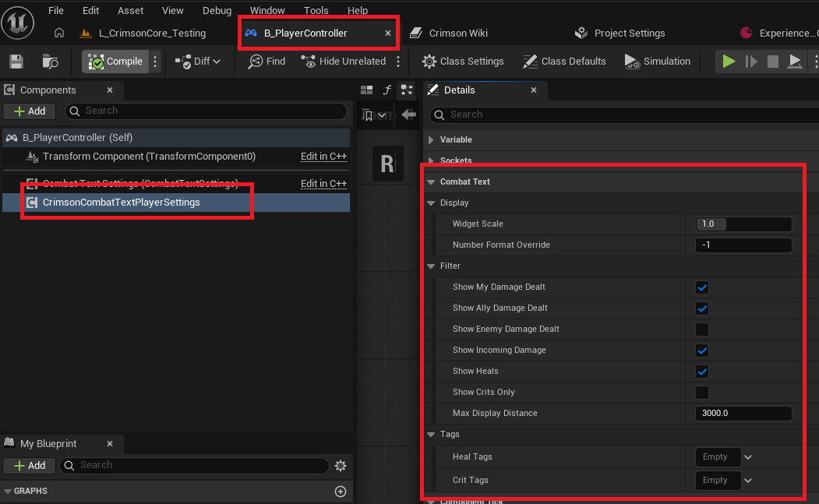Viewport: 819px width, 504px height.
Task: Open the File menu
Action: (x=56, y=10)
